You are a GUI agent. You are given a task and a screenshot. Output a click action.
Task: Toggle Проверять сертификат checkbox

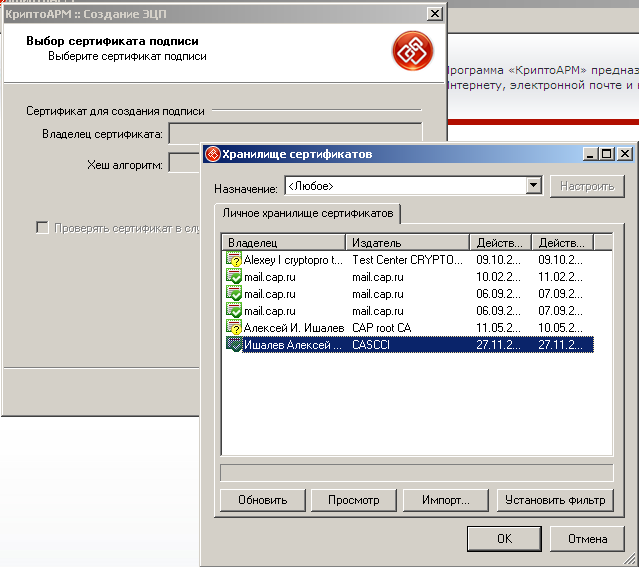coord(42,227)
